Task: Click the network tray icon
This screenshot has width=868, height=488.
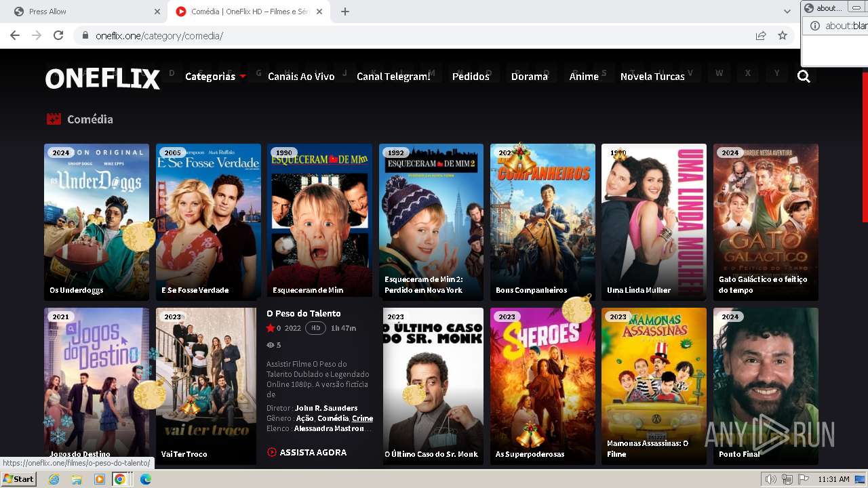Action: pos(787,479)
